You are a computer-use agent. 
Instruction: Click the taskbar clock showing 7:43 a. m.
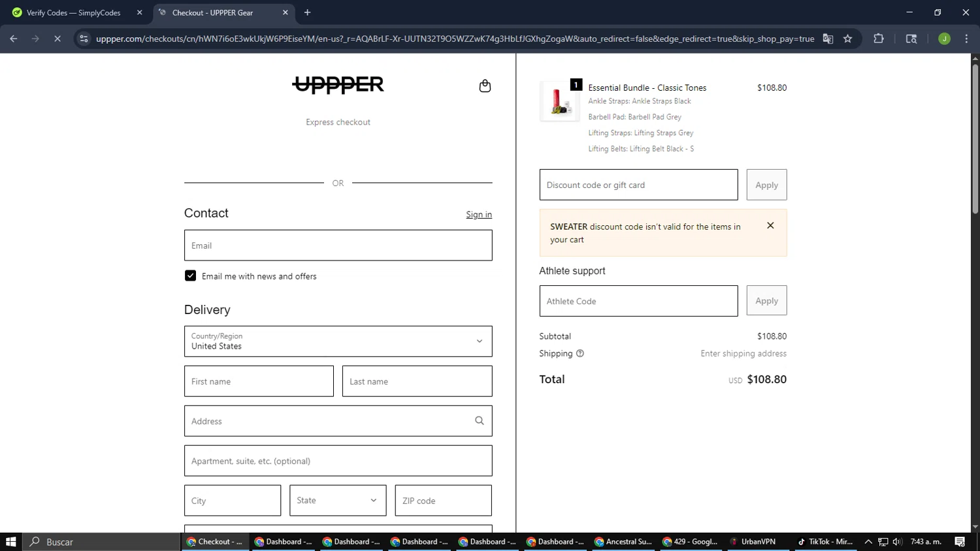(x=926, y=542)
